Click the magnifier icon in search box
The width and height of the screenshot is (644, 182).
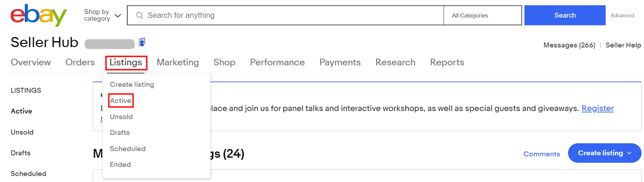click(x=140, y=15)
